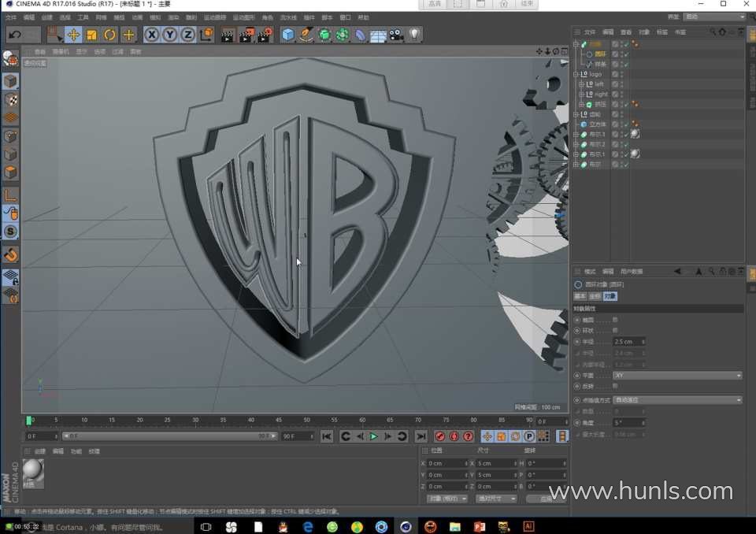
Task: Click the size X field showing 5 cm
Action: (497, 463)
